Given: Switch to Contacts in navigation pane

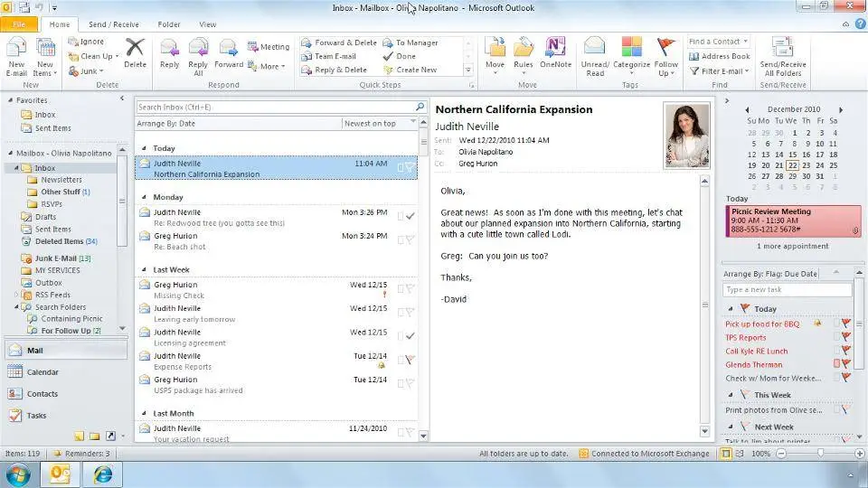Looking at the screenshot, I should click(65, 394).
